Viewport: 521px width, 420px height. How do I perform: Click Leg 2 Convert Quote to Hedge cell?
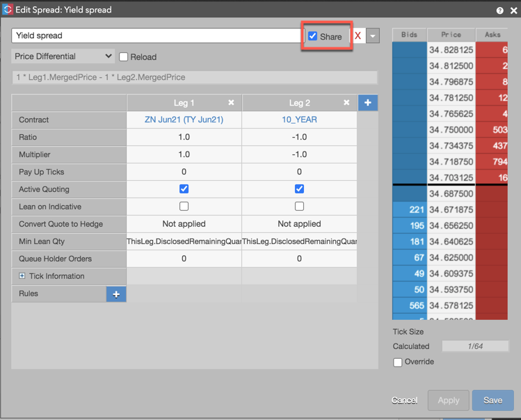299,224
